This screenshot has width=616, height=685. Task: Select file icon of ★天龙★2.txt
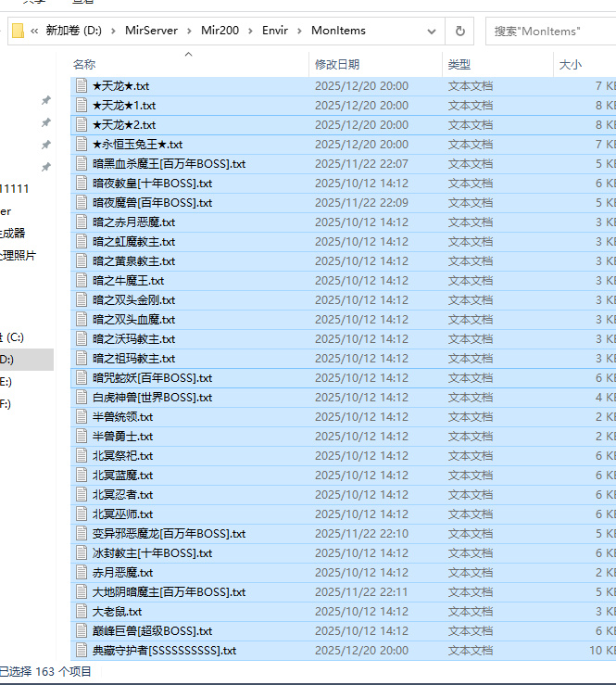coord(82,125)
